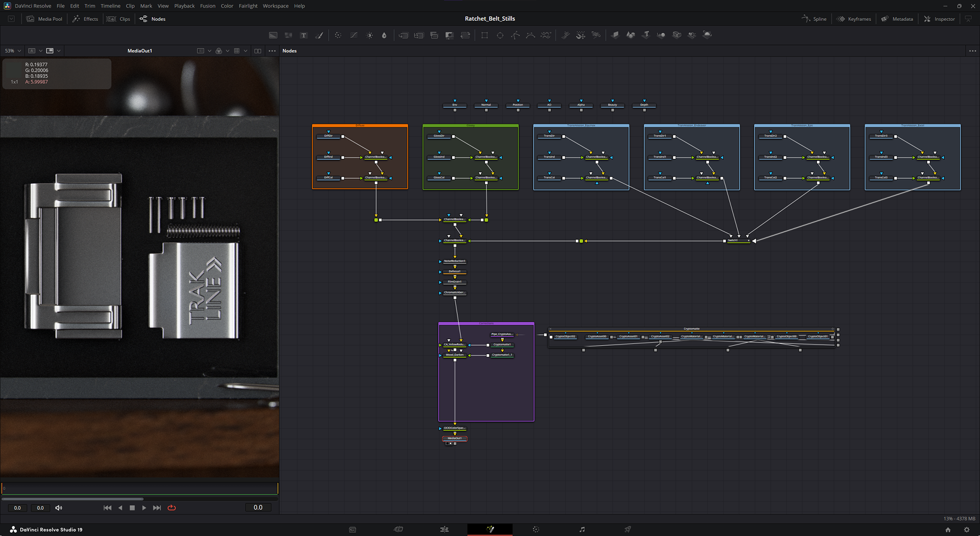Image resolution: width=980 pixels, height=536 pixels.
Task: Open the Color page icon
Action: [x=536, y=529]
